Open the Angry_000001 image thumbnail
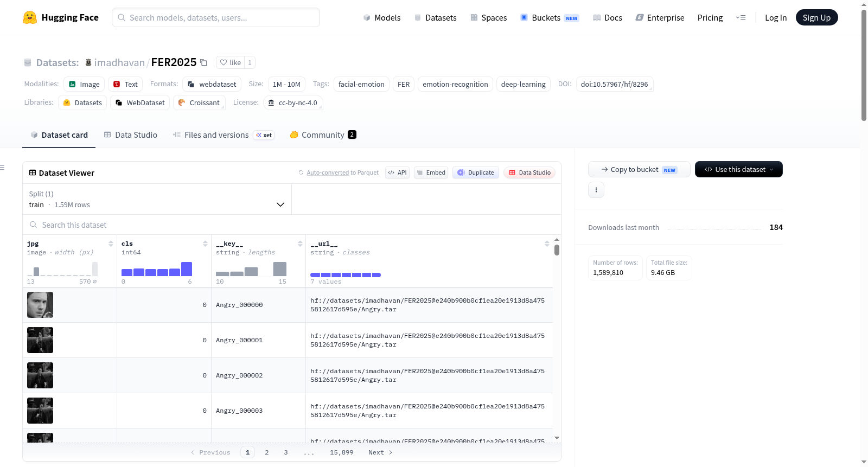Viewport: 868px width, 467px height. [x=40, y=340]
